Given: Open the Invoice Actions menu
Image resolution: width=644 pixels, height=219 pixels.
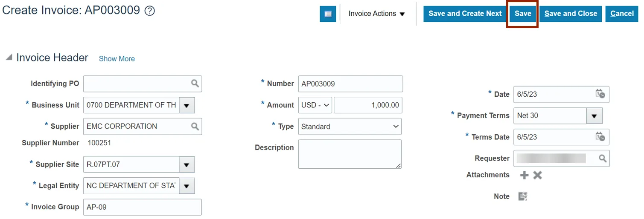Looking at the screenshot, I should click(x=376, y=14).
